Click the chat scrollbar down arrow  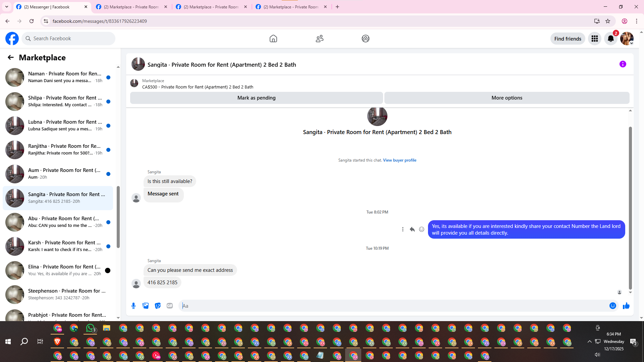pos(630,292)
